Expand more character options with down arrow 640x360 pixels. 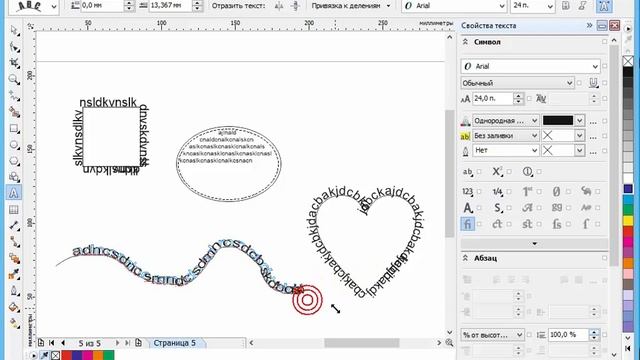click(x=534, y=244)
